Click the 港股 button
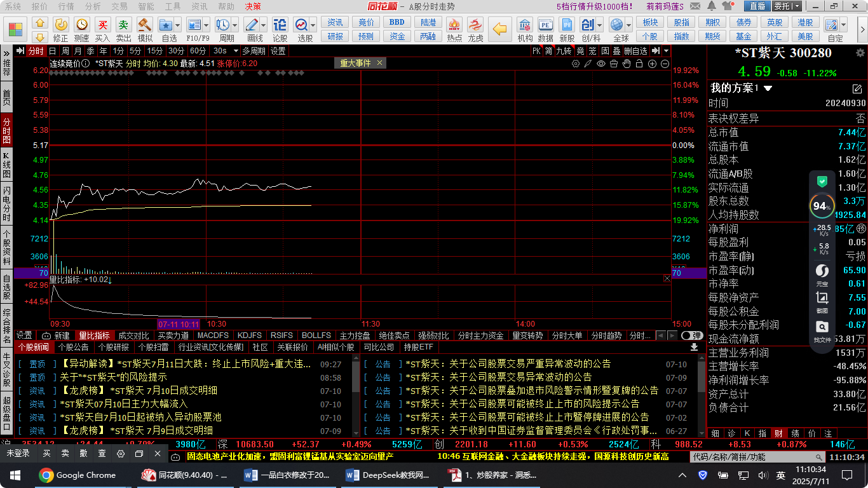The width and height of the screenshot is (868, 488). [806, 23]
